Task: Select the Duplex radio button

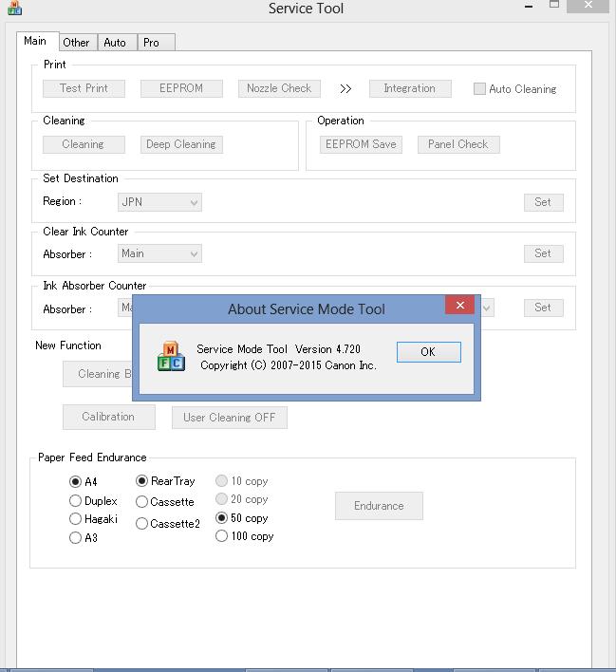Action: pyautogui.click(x=75, y=500)
